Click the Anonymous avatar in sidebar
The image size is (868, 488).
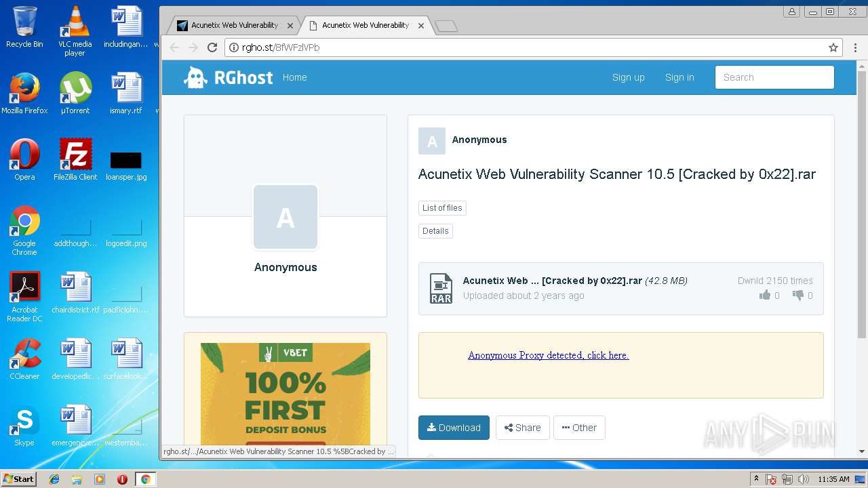click(285, 218)
